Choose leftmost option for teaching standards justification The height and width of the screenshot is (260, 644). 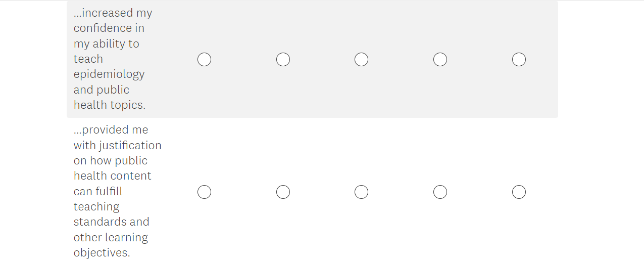(204, 192)
